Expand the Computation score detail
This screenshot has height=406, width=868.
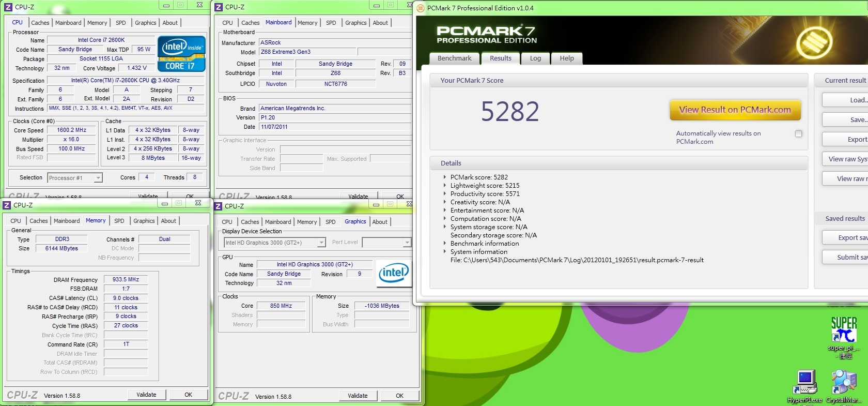click(444, 218)
